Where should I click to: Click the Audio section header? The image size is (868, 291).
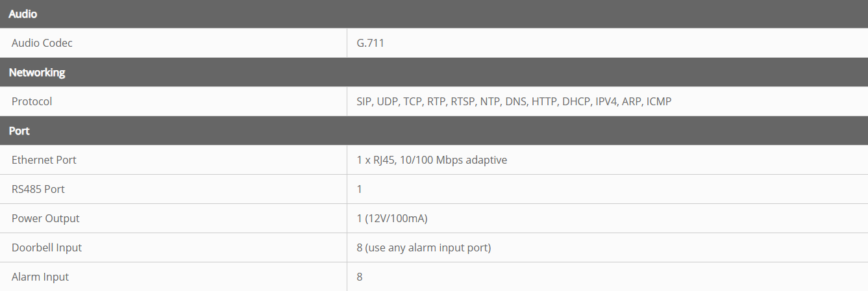coord(21,14)
